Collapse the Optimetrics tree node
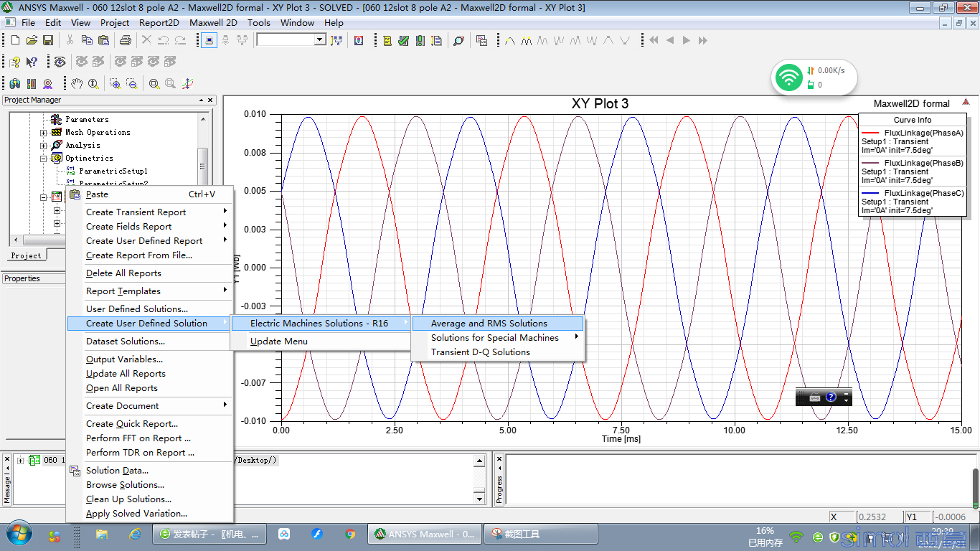 point(44,159)
